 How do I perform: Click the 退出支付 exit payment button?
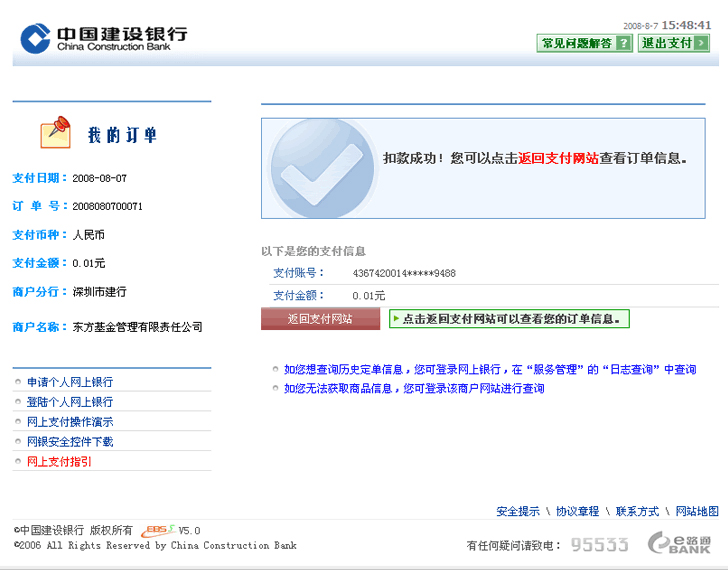(x=674, y=43)
